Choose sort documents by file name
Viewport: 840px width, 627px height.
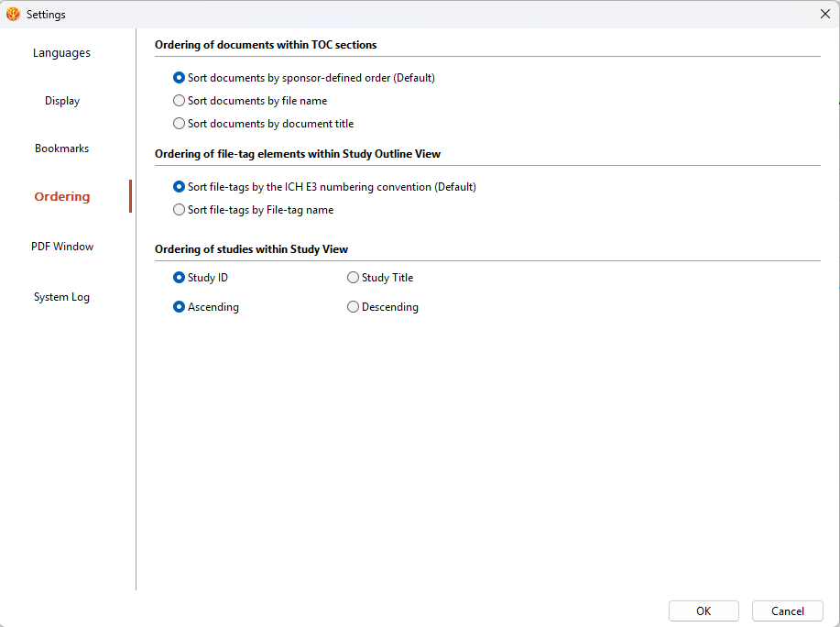[250, 101]
